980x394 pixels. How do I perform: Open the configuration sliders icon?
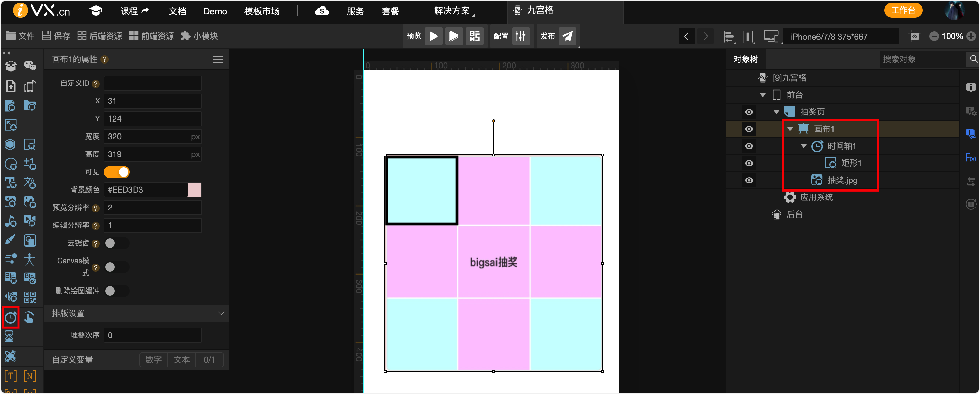(x=520, y=37)
